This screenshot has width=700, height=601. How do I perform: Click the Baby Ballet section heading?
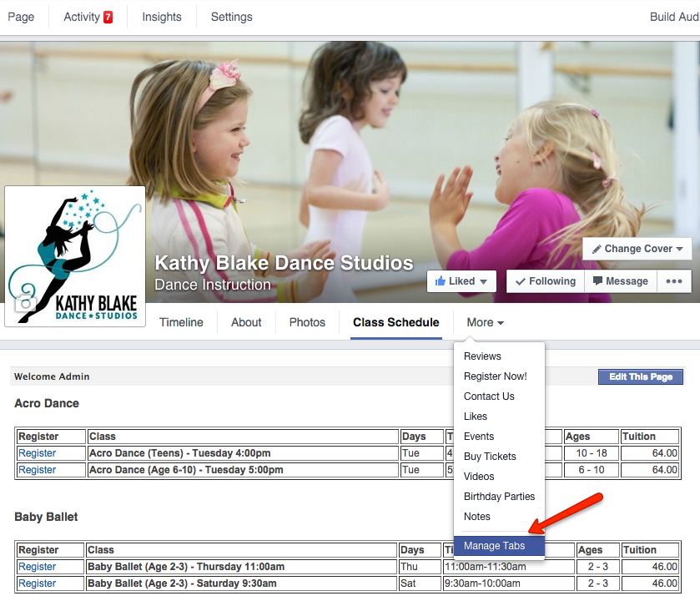(x=46, y=517)
